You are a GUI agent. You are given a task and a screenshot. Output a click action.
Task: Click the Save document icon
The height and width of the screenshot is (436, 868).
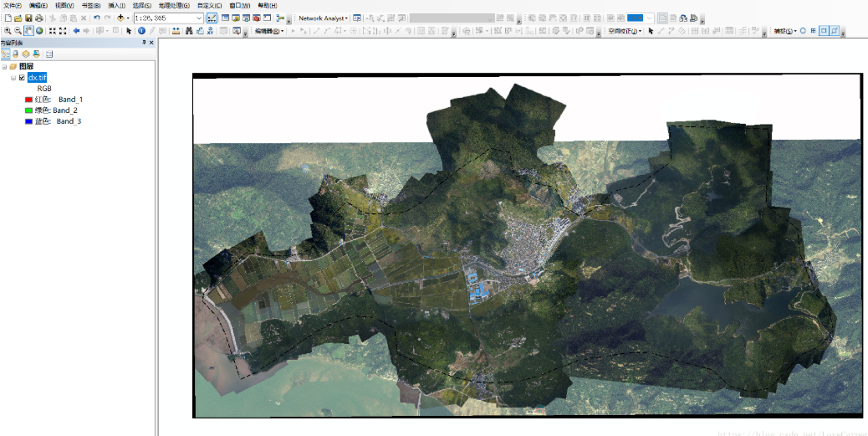click(x=28, y=18)
